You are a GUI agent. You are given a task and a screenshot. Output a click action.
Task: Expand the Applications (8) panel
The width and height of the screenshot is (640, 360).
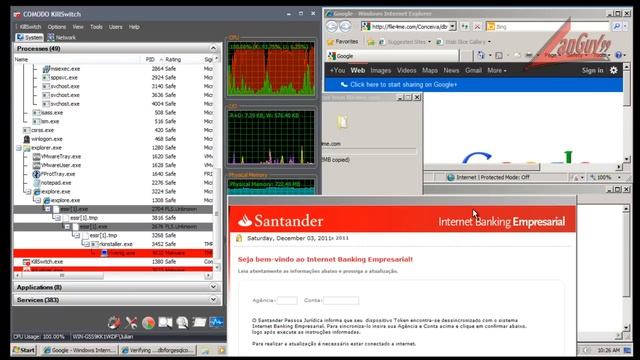213,287
